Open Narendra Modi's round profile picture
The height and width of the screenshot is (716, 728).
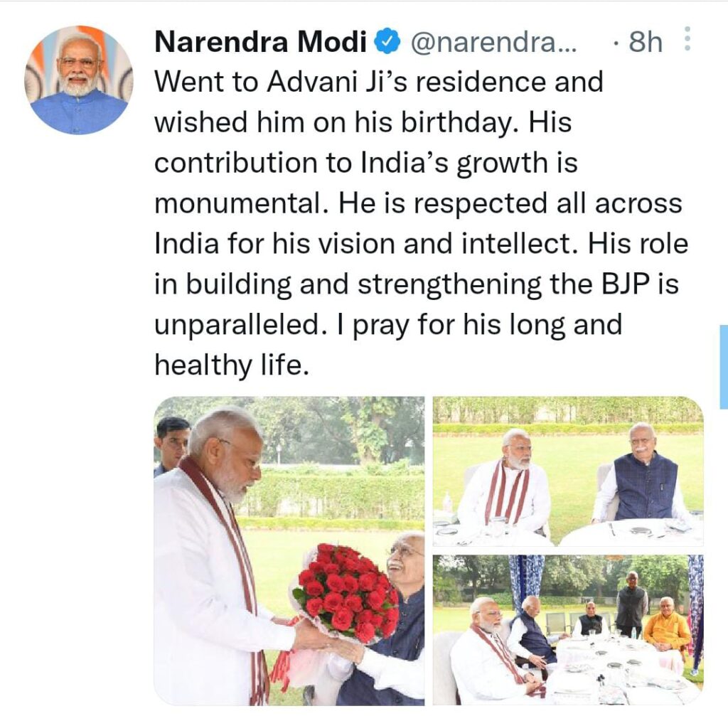tap(78, 80)
